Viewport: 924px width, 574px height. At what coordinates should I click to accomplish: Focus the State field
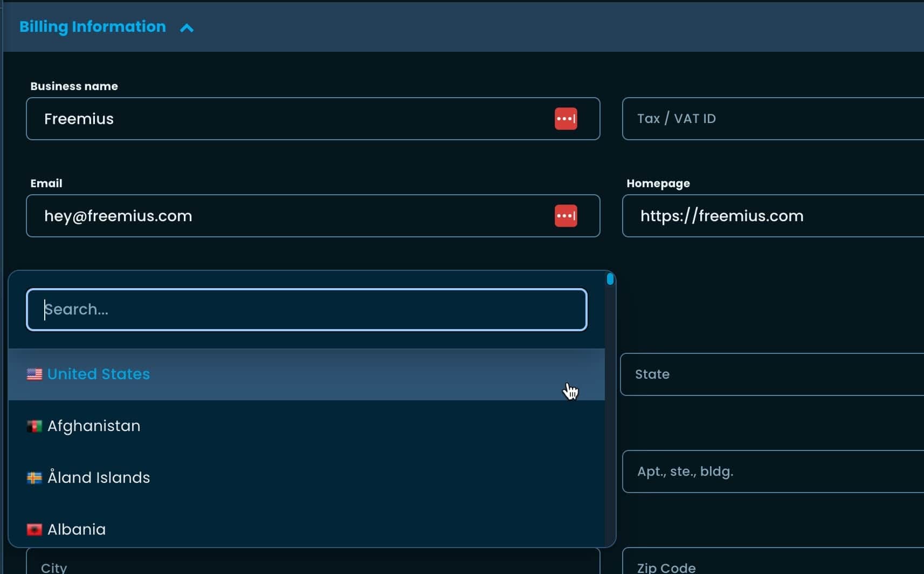[772, 374]
